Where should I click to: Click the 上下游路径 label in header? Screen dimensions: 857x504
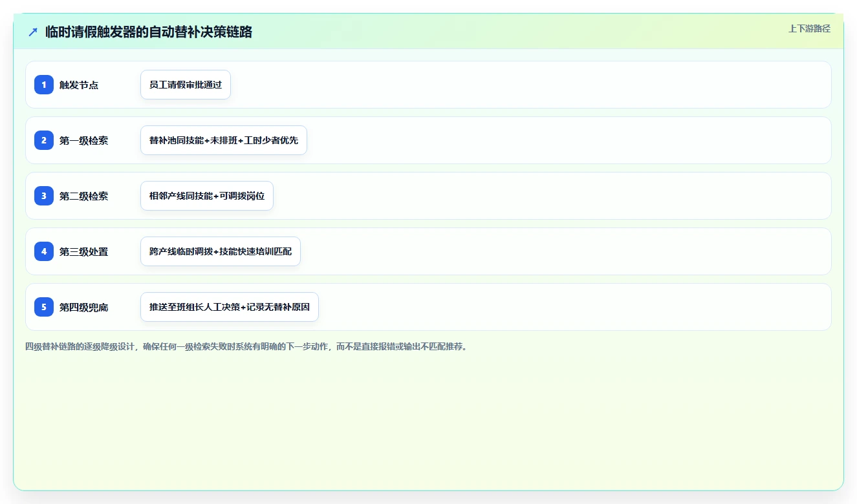tap(809, 28)
